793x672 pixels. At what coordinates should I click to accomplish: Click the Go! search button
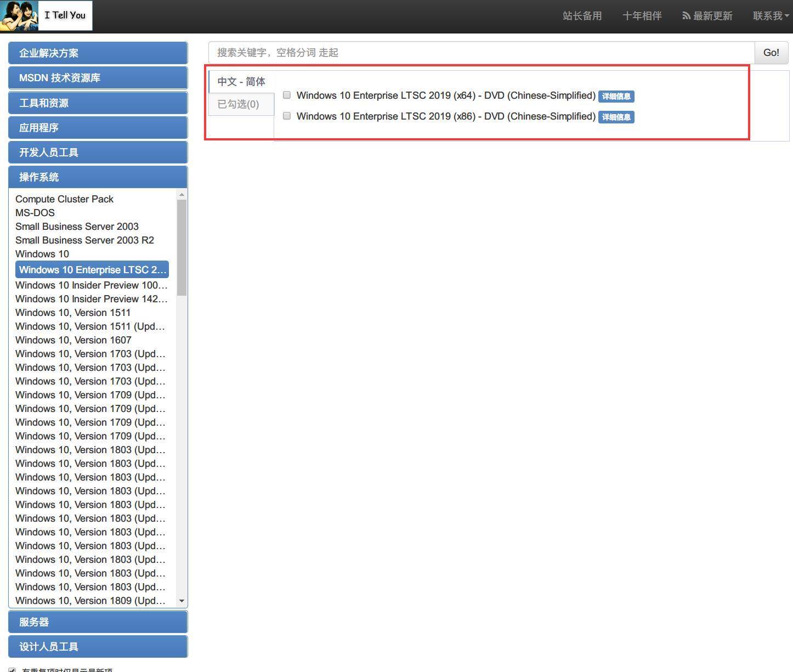click(771, 53)
